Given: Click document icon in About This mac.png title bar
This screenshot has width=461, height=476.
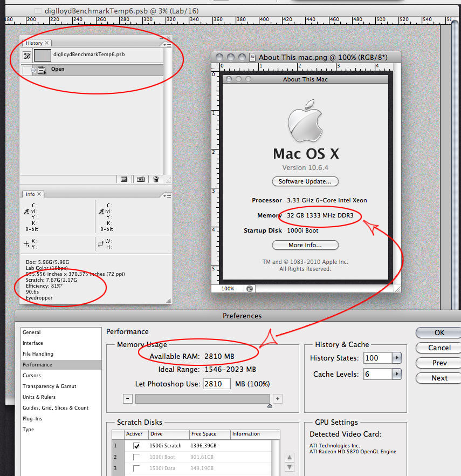Looking at the screenshot, I should pos(252,57).
